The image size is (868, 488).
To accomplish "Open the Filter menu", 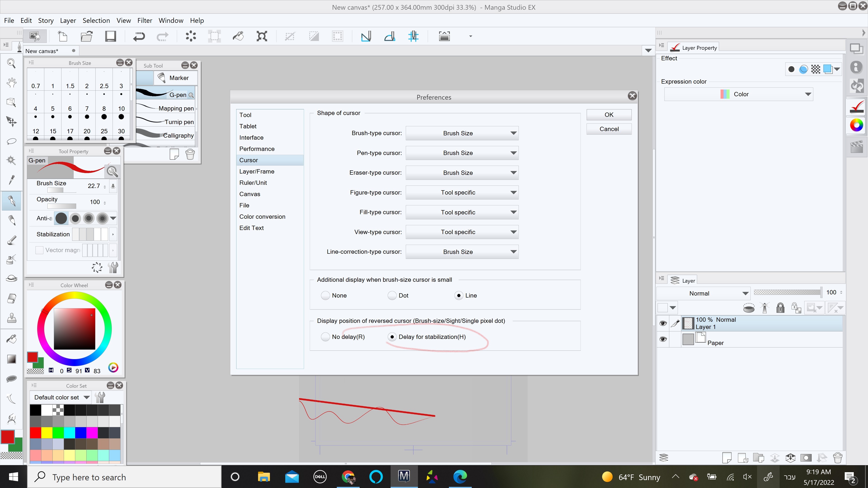I will pyautogui.click(x=145, y=21).
